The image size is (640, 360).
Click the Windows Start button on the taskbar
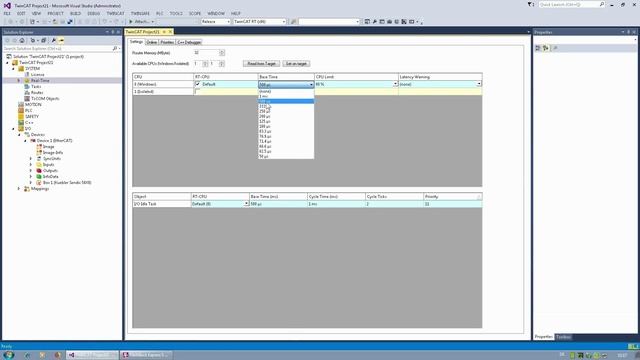pyautogui.click(x=9, y=355)
